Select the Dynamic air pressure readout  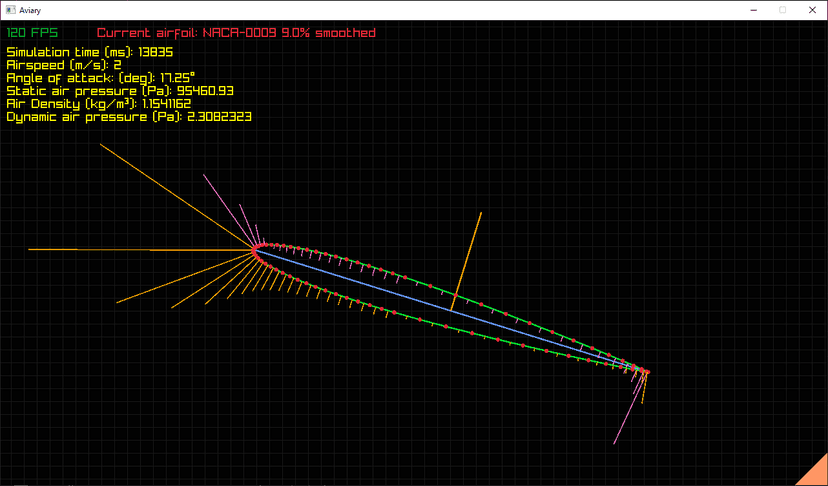128,116
